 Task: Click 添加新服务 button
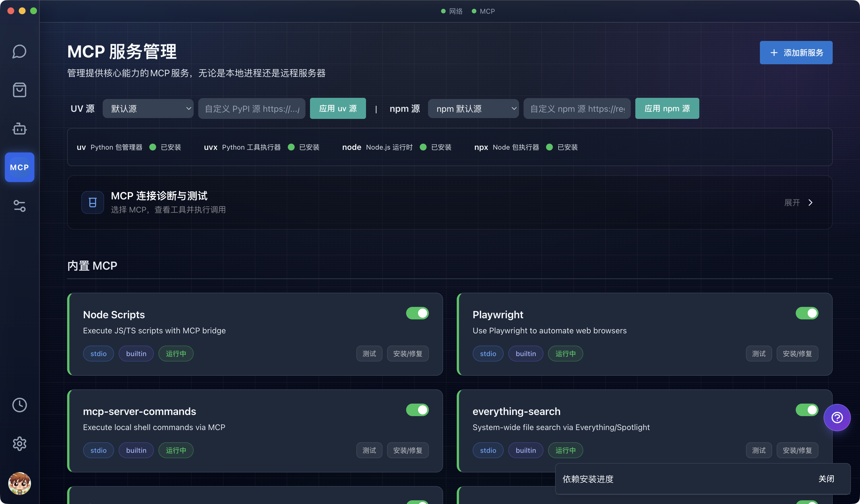point(796,53)
